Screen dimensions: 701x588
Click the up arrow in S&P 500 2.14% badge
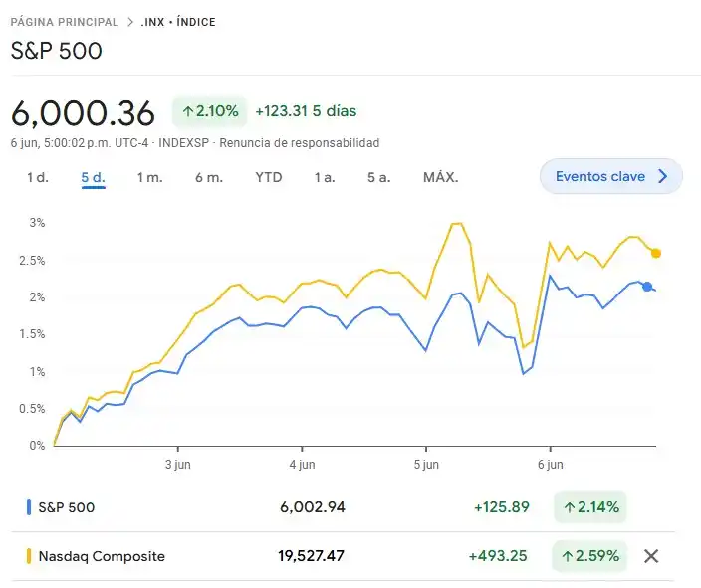click(569, 507)
